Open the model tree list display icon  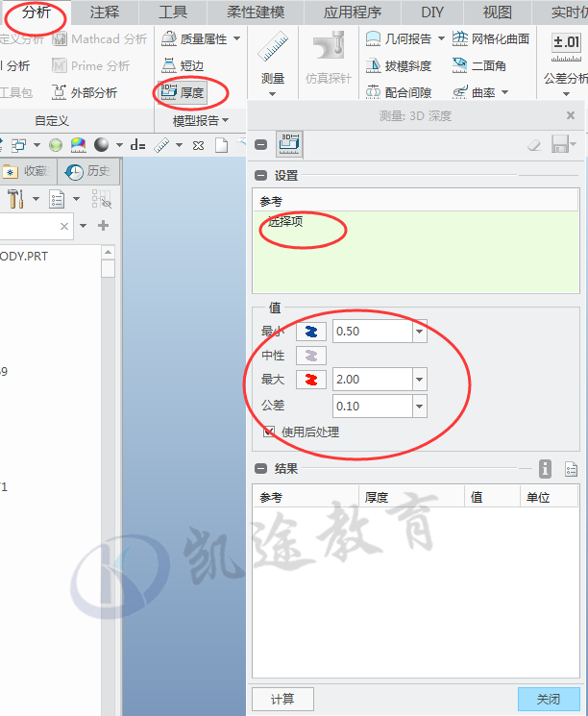[x=57, y=199]
